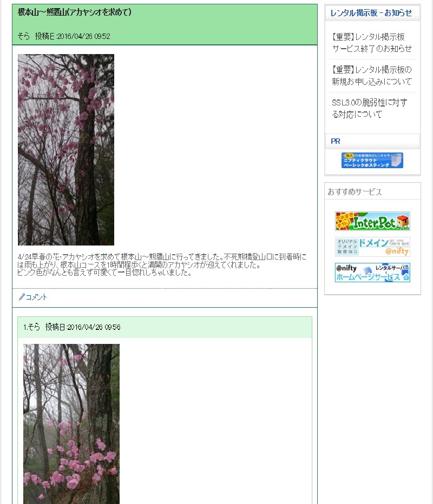Open the レンタル掲示板の新規お申し込みについて notice
This screenshot has height=504, width=433.
click(372, 76)
